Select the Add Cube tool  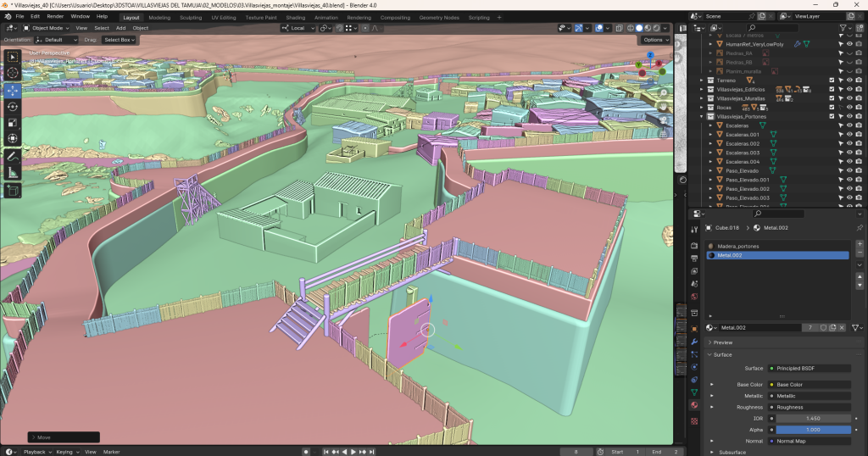coord(13,191)
